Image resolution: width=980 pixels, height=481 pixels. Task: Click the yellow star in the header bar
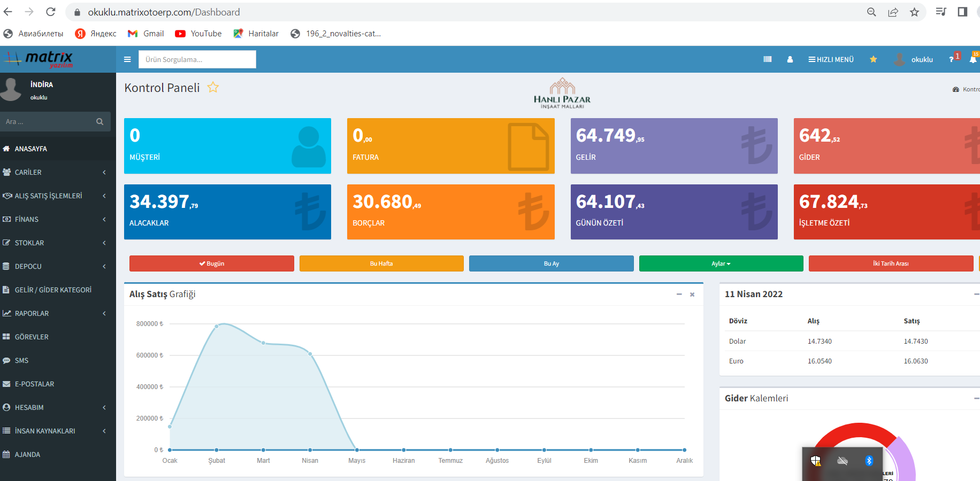[x=873, y=59]
